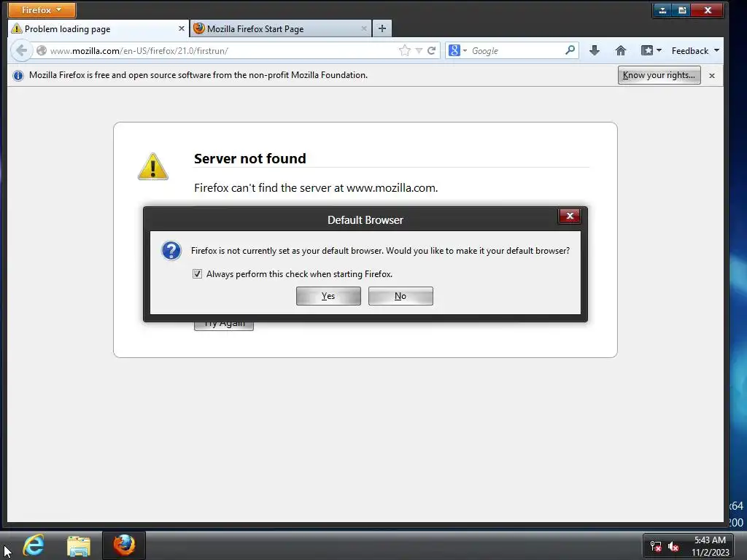
Task: Open Internet Explorer from the taskbar
Action: pyautogui.click(x=34, y=545)
